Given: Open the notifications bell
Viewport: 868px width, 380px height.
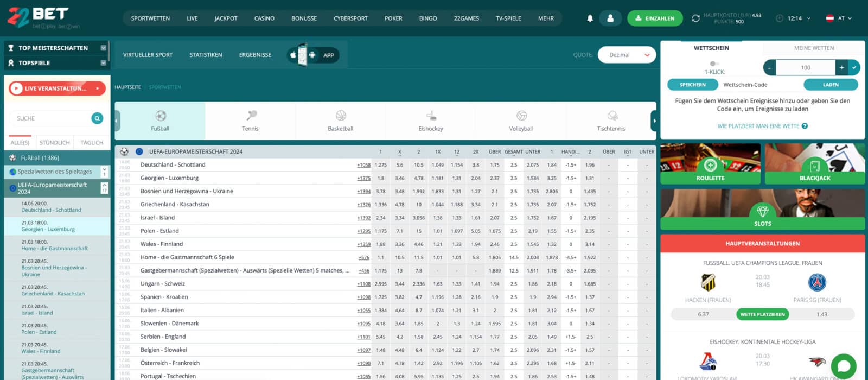Looking at the screenshot, I should pyautogui.click(x=590, y=18).
